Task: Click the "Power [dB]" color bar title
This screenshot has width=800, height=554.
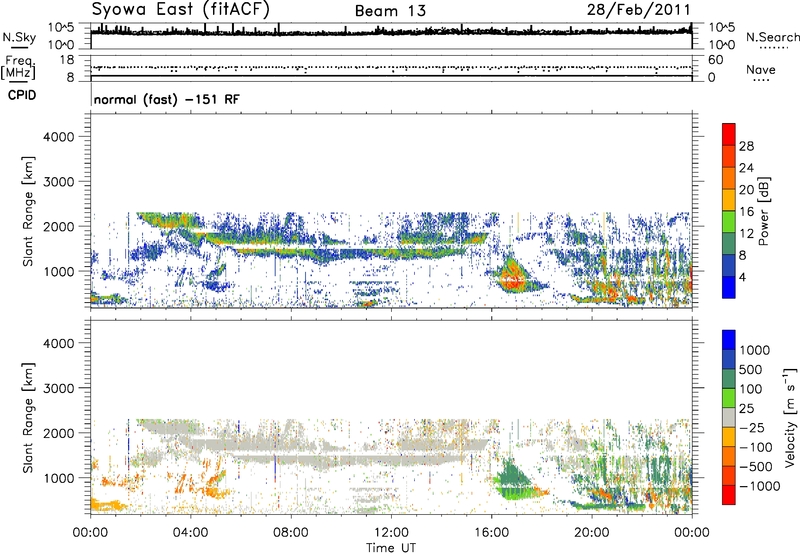Action: click(764, 211)
